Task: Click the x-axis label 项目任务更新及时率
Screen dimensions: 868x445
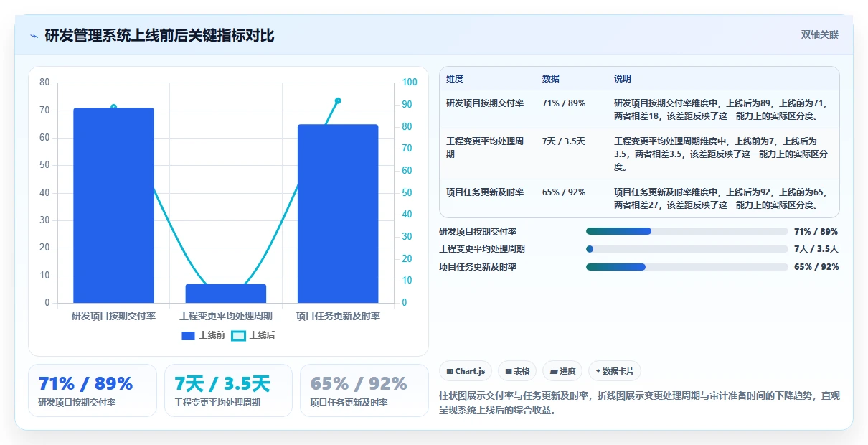Action: (338, 316)
